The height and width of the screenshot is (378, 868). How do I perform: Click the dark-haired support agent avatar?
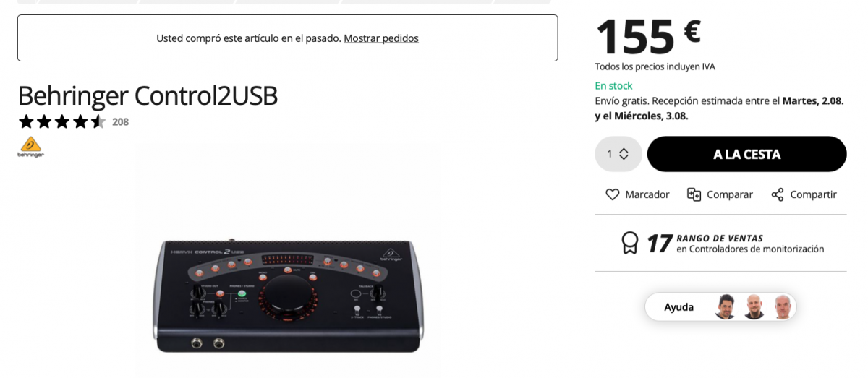tap(726, 306)
